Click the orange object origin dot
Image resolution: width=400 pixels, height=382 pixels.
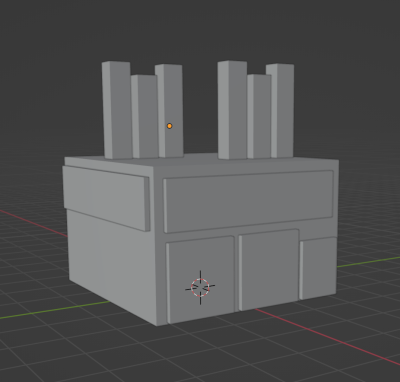coord(169,126)
